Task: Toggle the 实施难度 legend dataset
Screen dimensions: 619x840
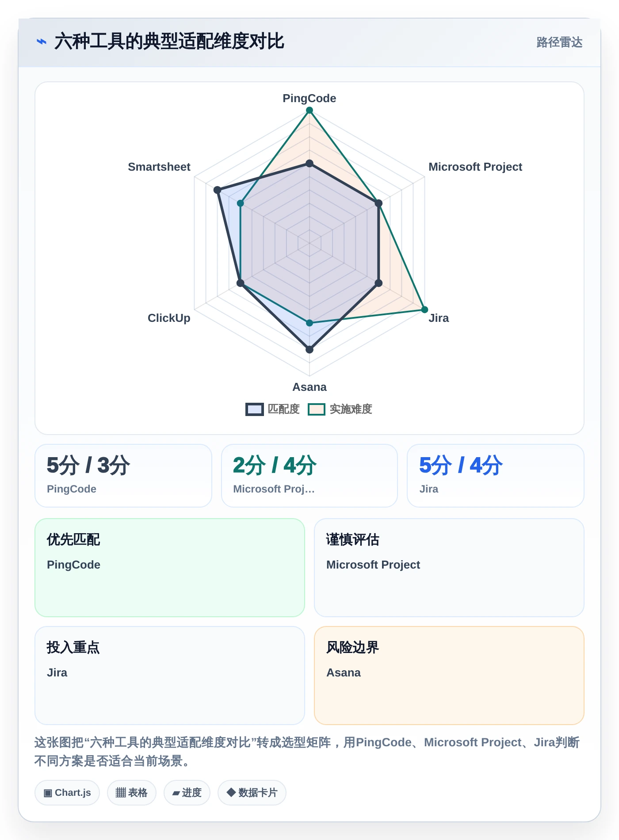Action: click(340, 409)
